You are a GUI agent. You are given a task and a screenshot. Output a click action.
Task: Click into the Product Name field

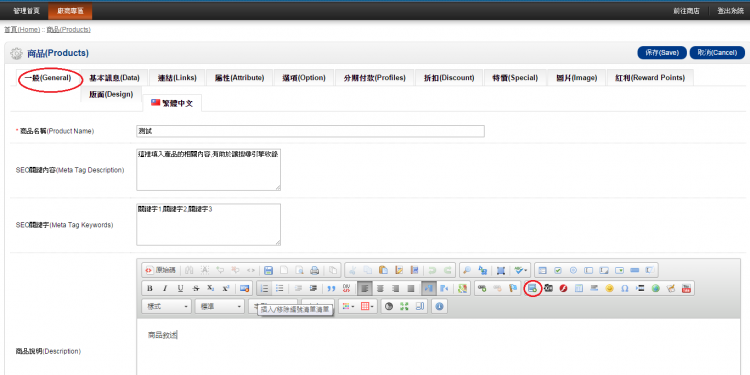[310, 131]
